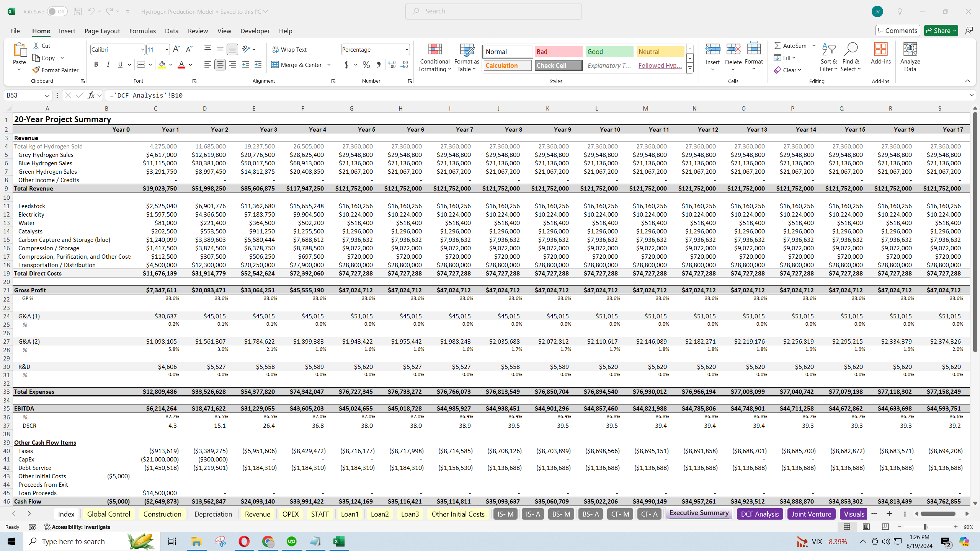Expand the formula bar chevron

click(972, 95)
